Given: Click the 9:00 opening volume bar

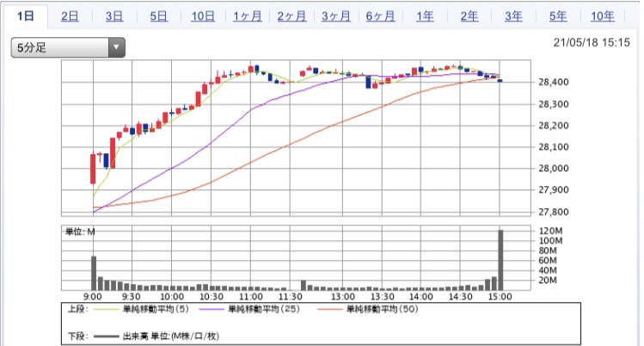Looking at the screenshot, I should point(94,273).
